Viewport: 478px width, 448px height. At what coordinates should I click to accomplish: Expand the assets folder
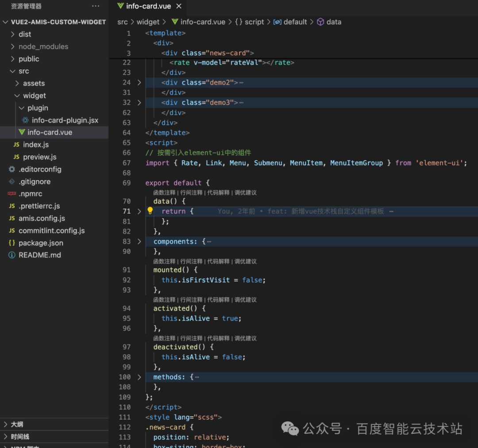[17, 83]
